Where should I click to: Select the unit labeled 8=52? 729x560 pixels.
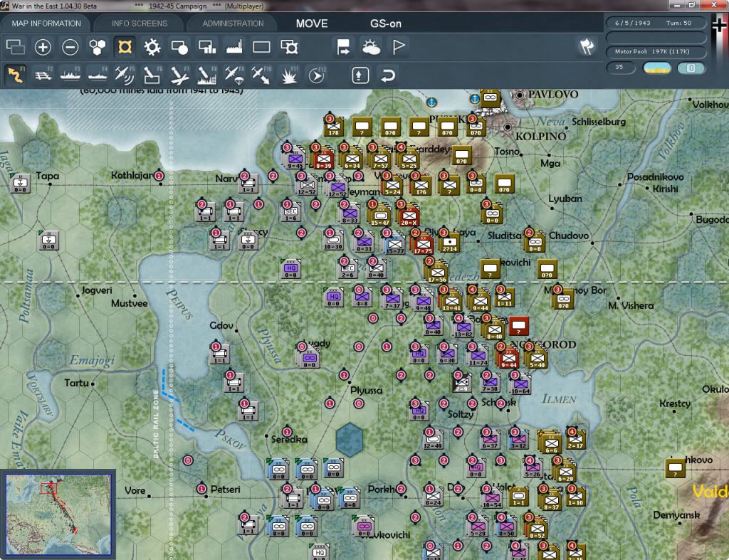(537, 529)
